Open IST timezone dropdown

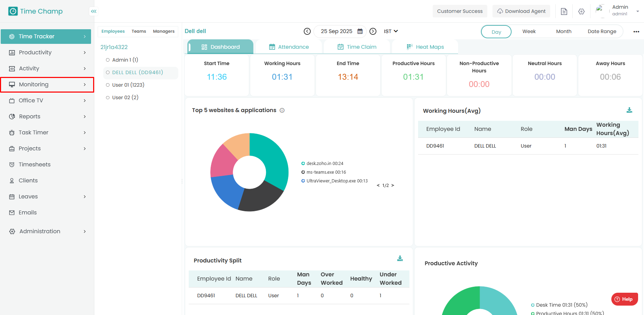point(391,31)
